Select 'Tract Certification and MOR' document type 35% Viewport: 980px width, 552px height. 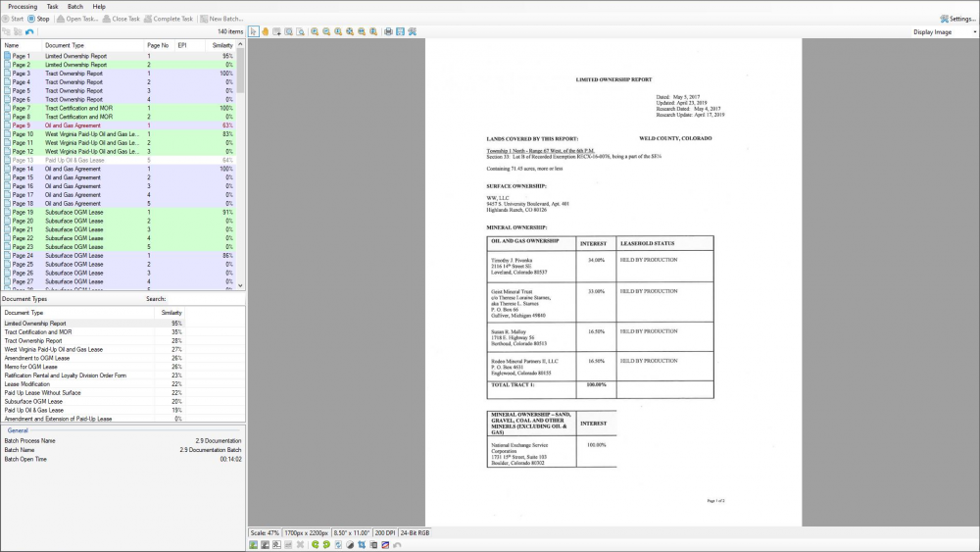click(93, 332)
